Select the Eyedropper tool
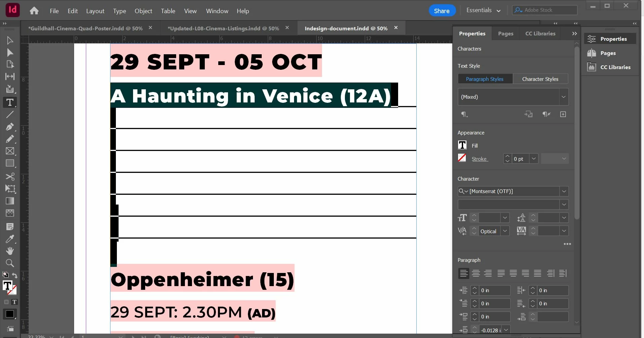Screen dimensions: 644x338 click(x=10, y=239)
